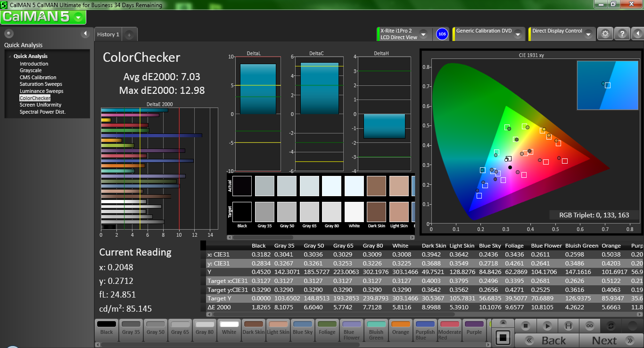The width and height of the screenshot is (644, 348).
Task: Click the Back button
Action: click(547, 340)
